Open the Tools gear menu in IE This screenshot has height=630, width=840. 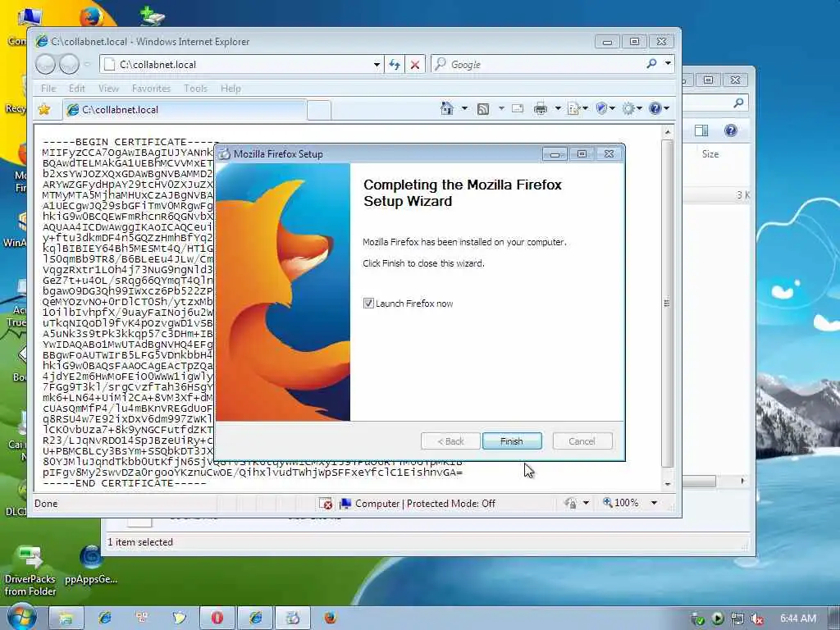pyautogui.click(x=632, y=109)
